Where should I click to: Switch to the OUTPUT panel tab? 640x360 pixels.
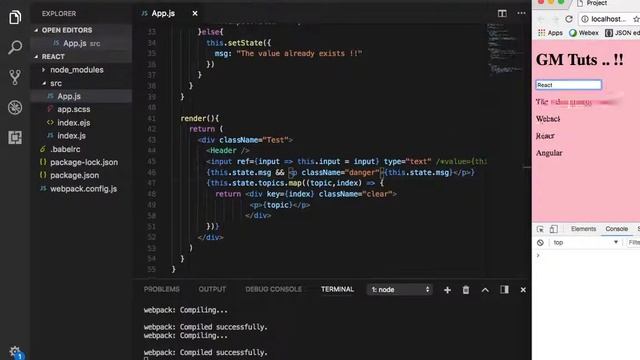tap(212, 289)
